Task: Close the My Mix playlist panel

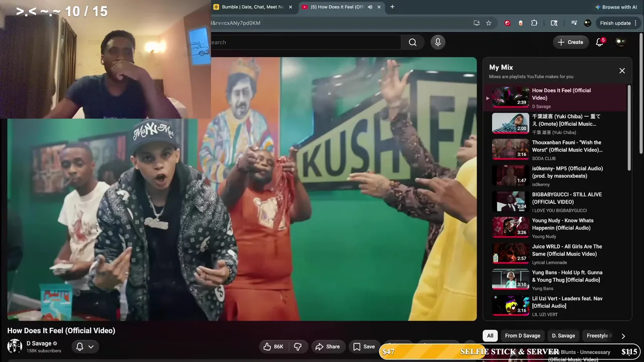Action: [x=622, y=71]
